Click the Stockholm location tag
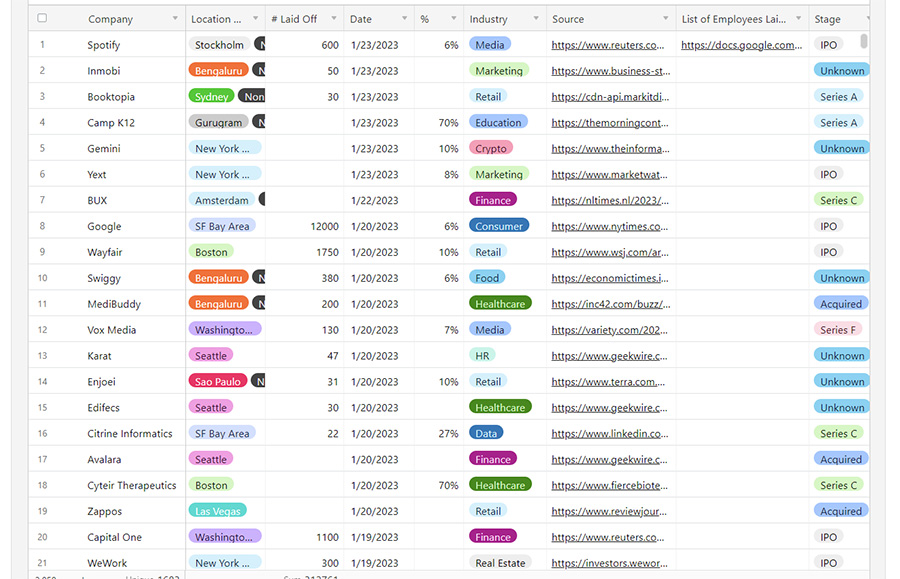The width and height of the screenshot is (900, 579). click(x=219, y=45)
